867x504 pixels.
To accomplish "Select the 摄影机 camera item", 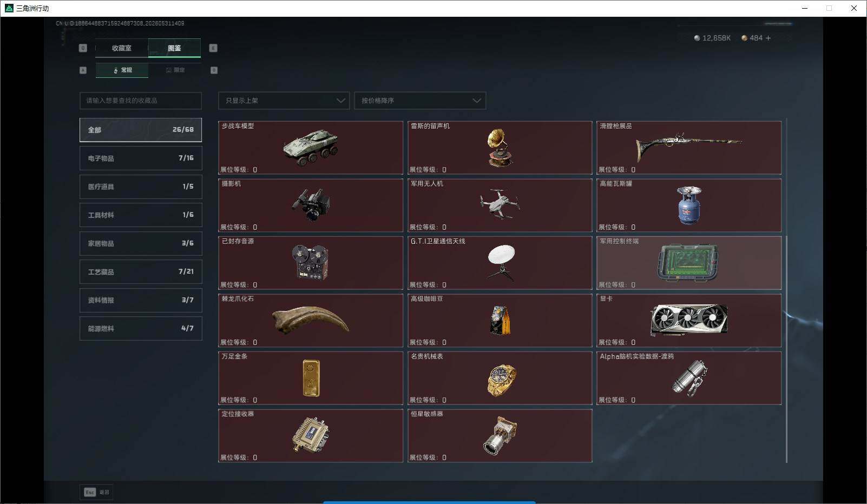I will (311, 205).
